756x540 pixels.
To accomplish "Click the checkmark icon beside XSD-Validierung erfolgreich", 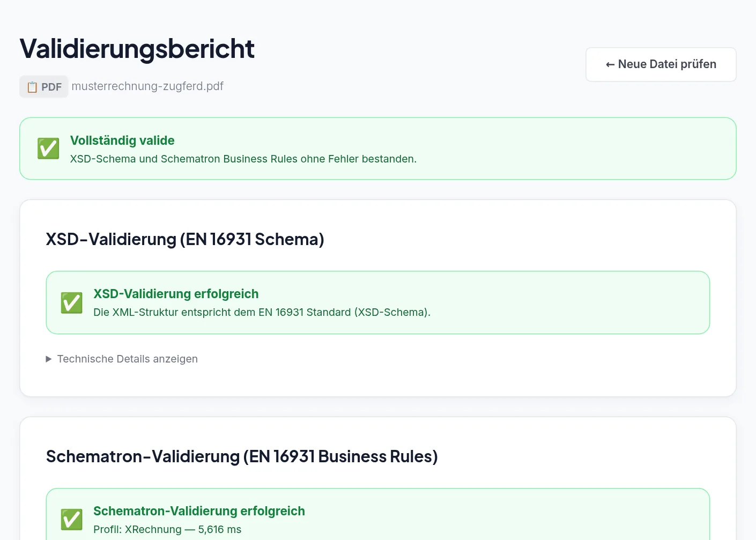I will point(72,303).
